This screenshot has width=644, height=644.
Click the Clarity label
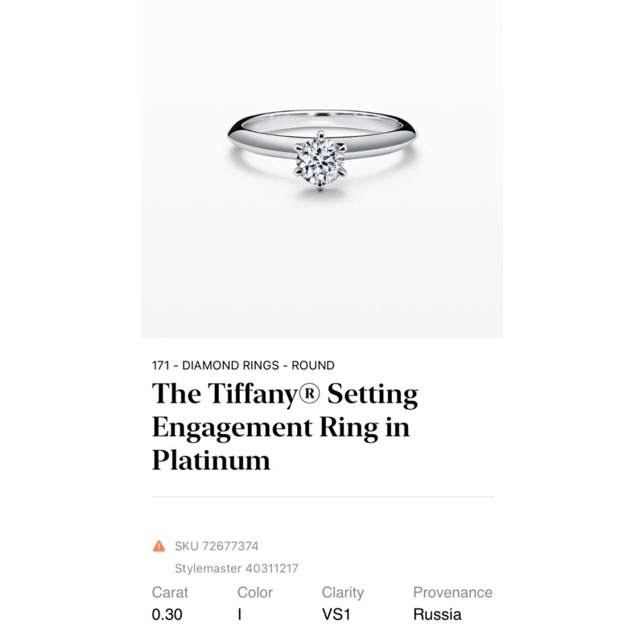[343, 592]
